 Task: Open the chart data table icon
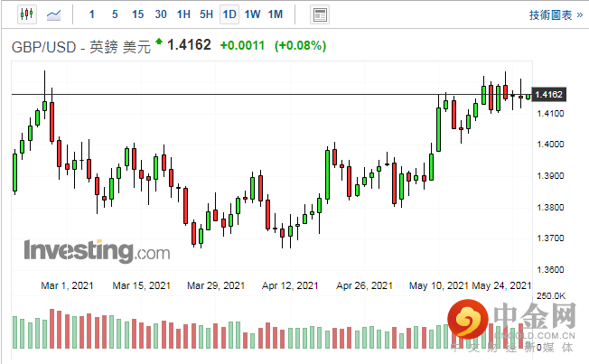(320, 15)
